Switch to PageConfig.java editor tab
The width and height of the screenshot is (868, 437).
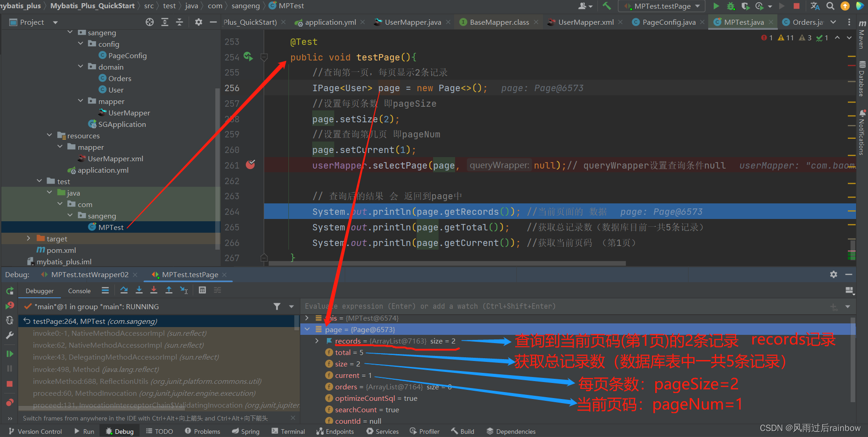(x=668, y=22)
